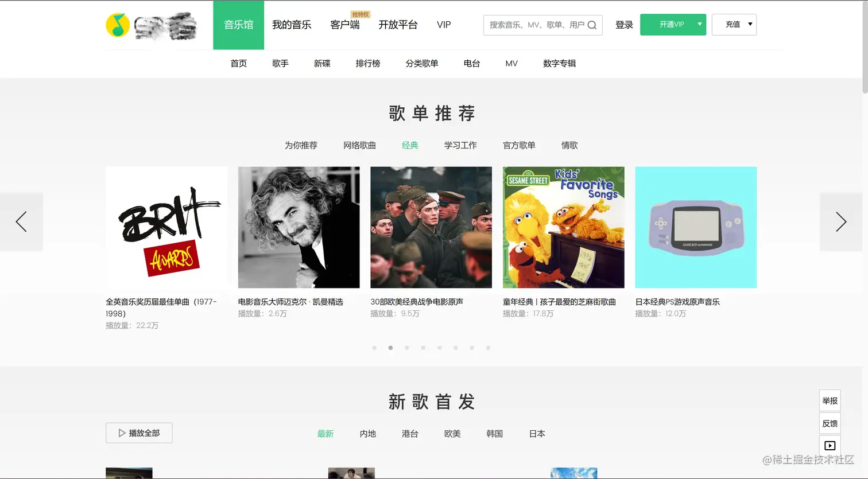Open 歌手 in sub-navigation
The height and width of the screenshot is (479, 868).
tap(280, 64)
